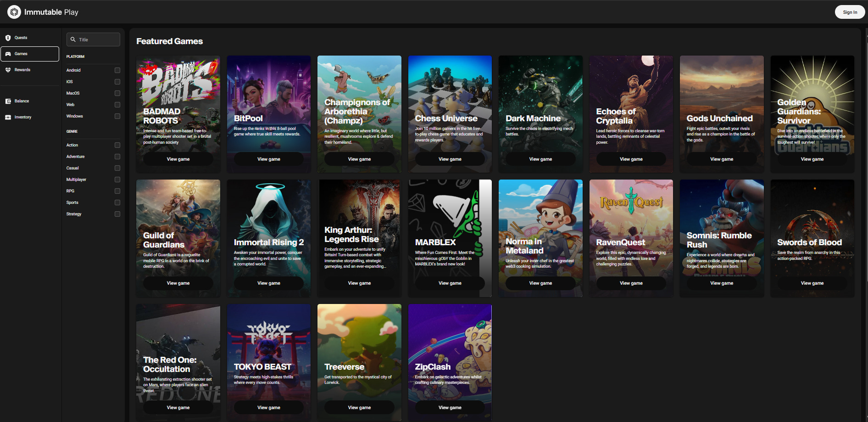Click the Immutable Play logo icon
The width and height of the screenshot is (868, 422).
pos(14,12)
